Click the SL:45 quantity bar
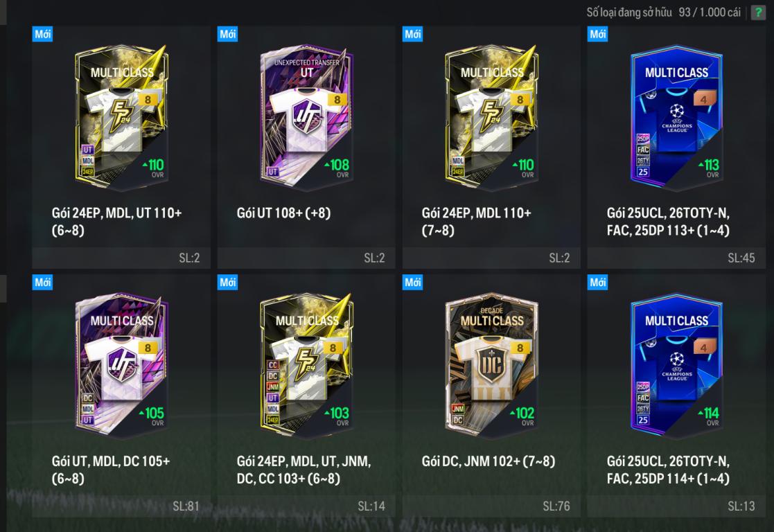 [676, 258]
